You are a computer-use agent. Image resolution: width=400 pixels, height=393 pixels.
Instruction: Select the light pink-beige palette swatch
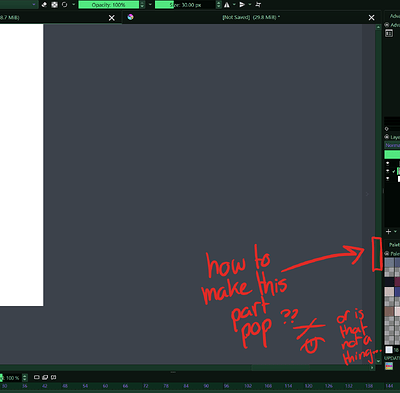click(x=389, y=292)
